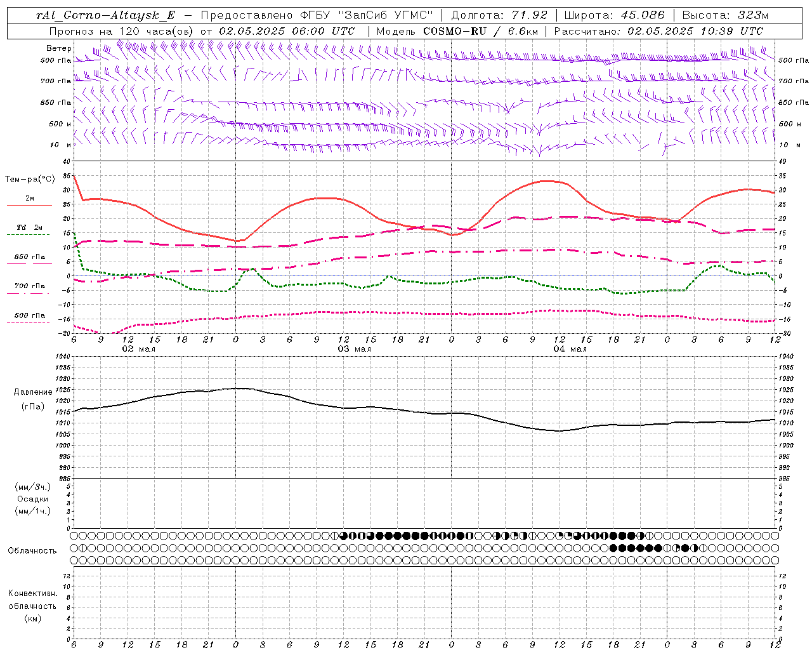The image size is (812, 650).
Task: Select the left 10 м wind row label
Action: [x=62, y=145]
